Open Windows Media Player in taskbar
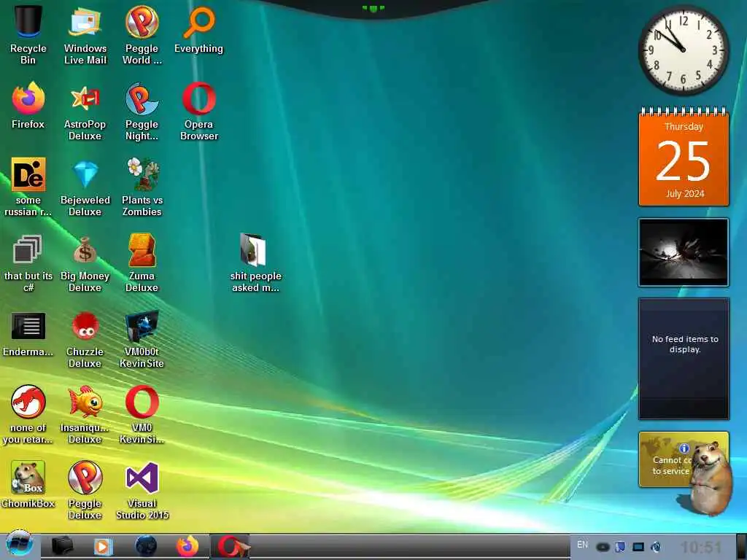This screenshot has width=747, height=560. (103, 546)
